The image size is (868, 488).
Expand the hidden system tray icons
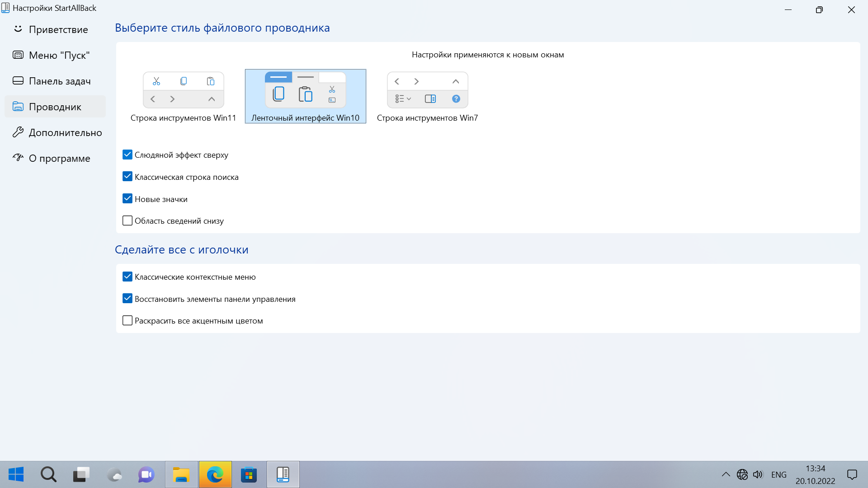[726, 474]
